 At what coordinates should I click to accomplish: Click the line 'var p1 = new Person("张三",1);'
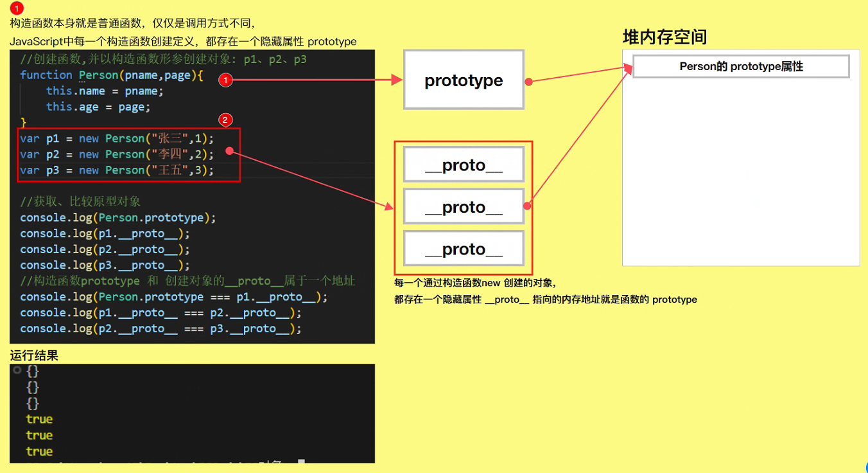coord(117,138)
